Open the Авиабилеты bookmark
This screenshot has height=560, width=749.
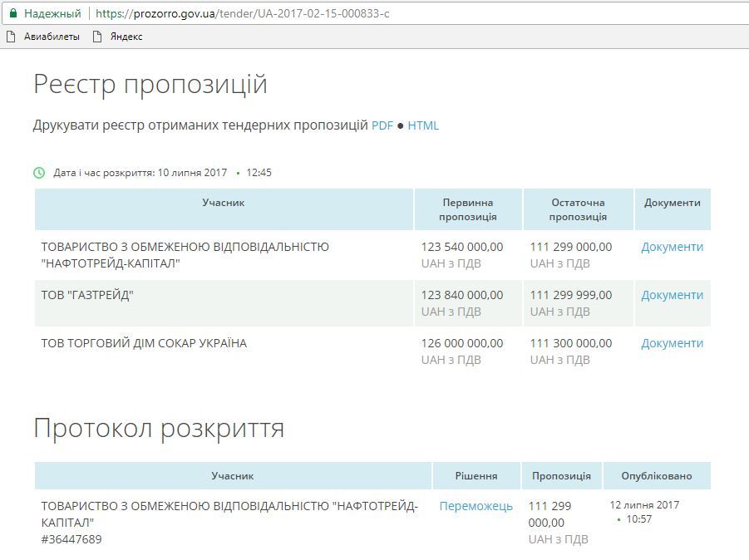48,37
